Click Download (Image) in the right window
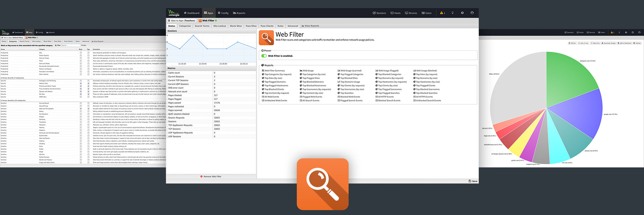This screenshot has height=215, width=644. 609,43
